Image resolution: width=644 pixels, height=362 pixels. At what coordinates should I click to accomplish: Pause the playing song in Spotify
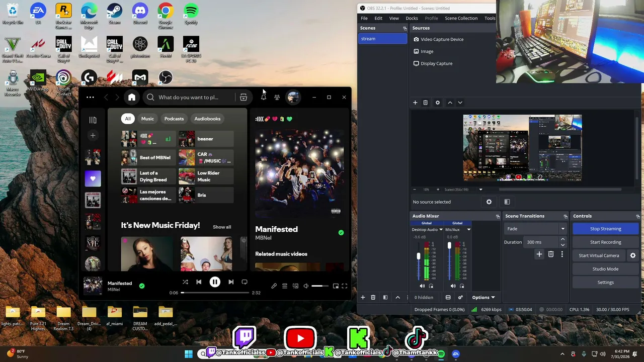(x=215, y=282)
